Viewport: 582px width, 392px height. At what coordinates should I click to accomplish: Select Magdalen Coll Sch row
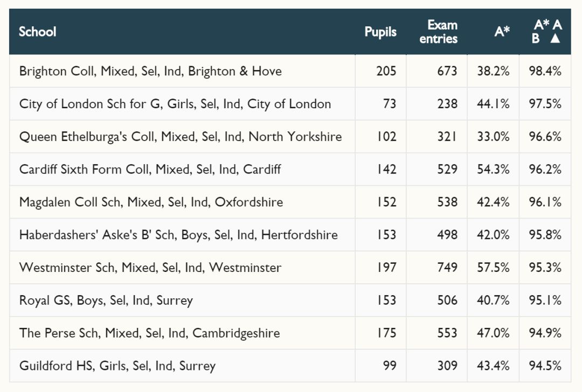(x=151, y=202)
